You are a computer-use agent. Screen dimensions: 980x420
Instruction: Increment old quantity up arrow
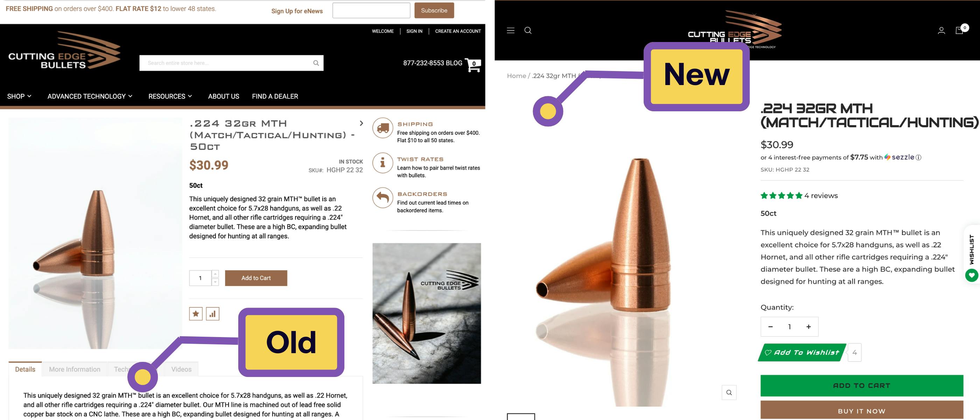(x=215, y=274)
